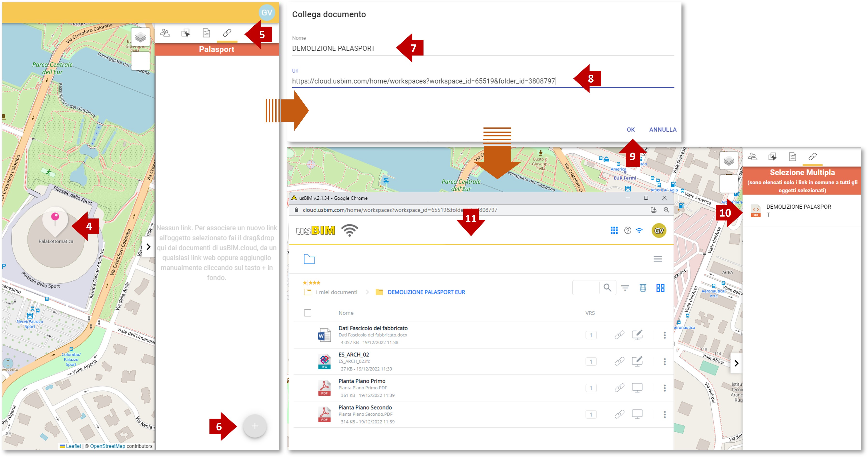
Task: Collapse the side panel with the left map chevron
Action: click(148, 247)
